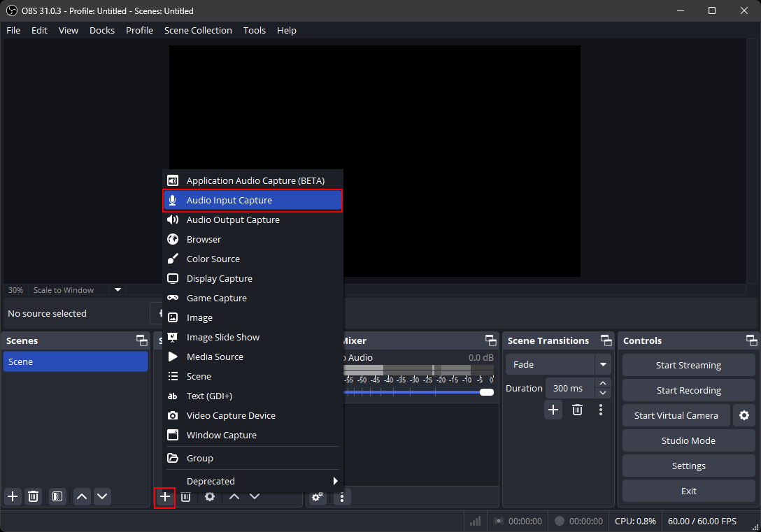Undock the Scene Transitions panel
This screenshot has width=761, height=532.
pos(607,340)
